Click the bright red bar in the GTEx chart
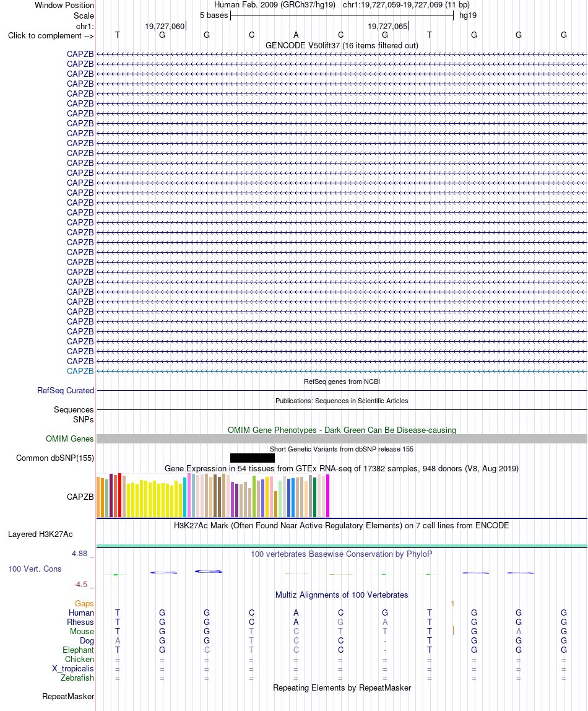588x711 pixels. [119, 495]
